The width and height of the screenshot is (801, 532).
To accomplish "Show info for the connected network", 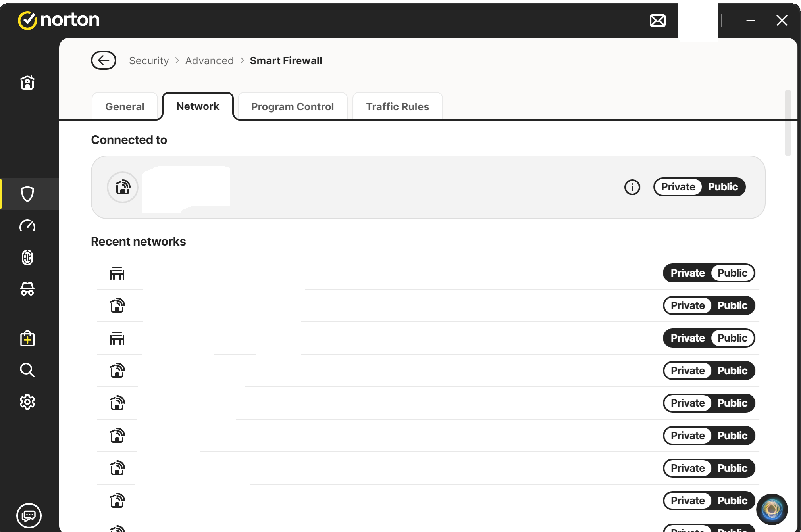I will click(x=632, y=187).
